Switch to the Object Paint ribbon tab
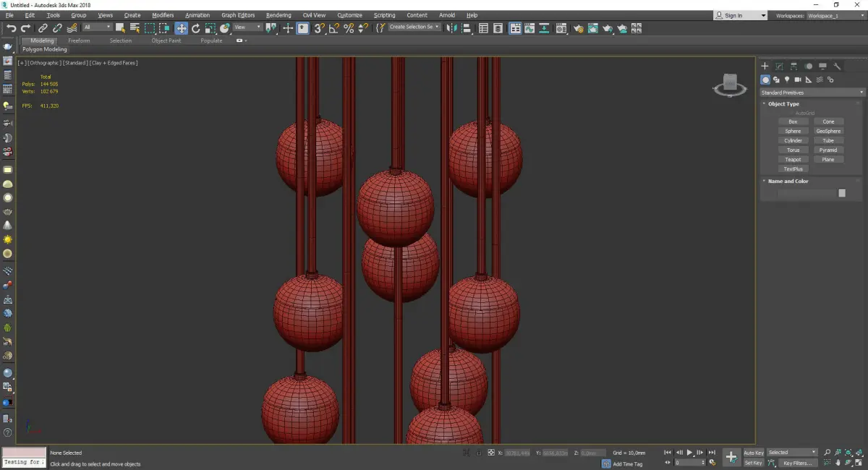Screen dimensions: 868x470 point(166,40)
